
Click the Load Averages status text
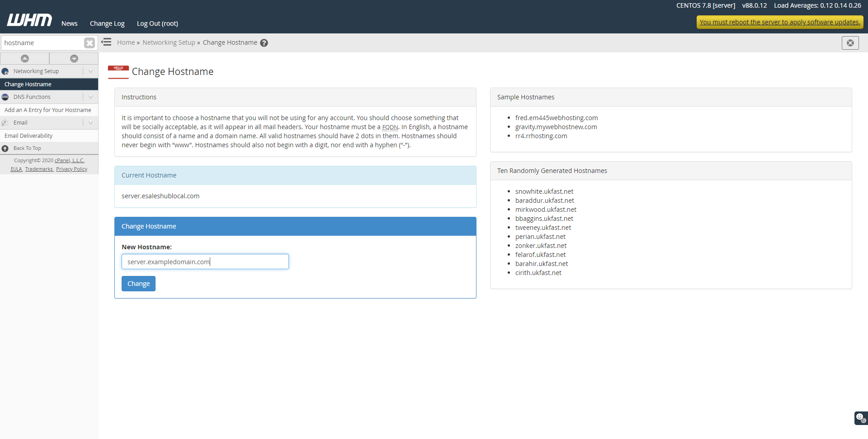[817, 5]
